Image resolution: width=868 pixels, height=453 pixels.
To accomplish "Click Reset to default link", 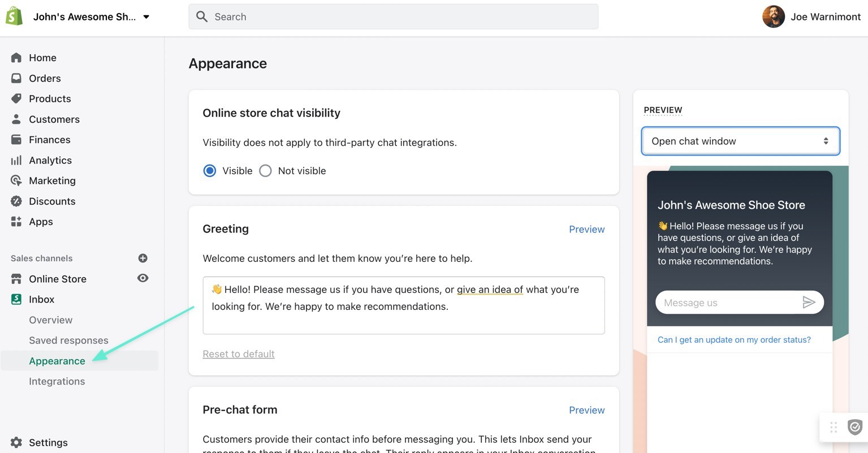I will pyautogui.click(x=239, y=354).
